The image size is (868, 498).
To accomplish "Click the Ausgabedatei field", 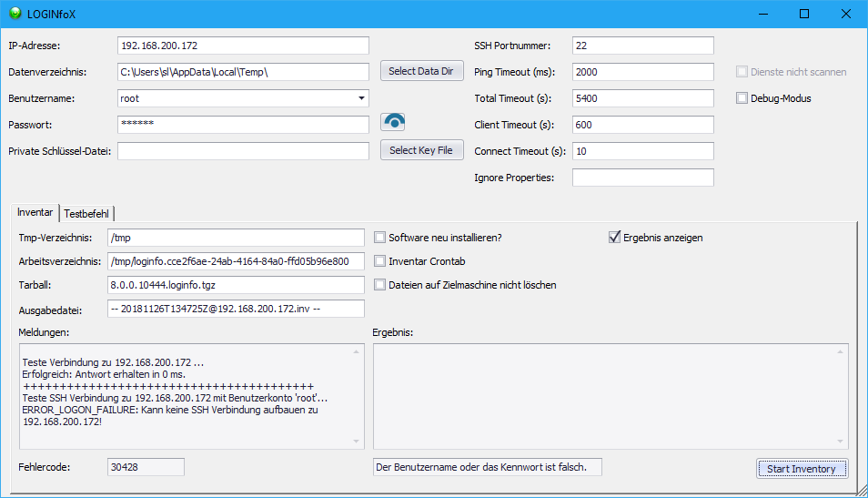I will [x=236, y=309].
